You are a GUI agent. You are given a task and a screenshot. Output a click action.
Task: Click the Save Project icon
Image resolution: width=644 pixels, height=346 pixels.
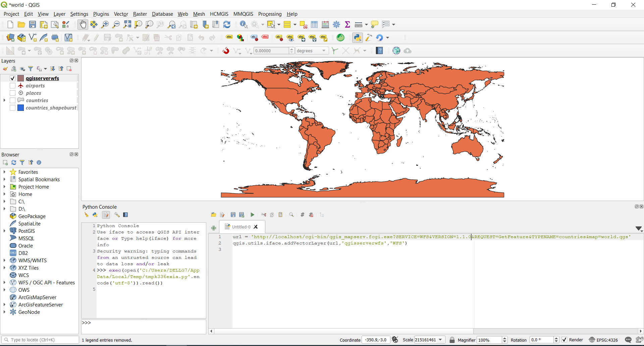coord(33,24)
